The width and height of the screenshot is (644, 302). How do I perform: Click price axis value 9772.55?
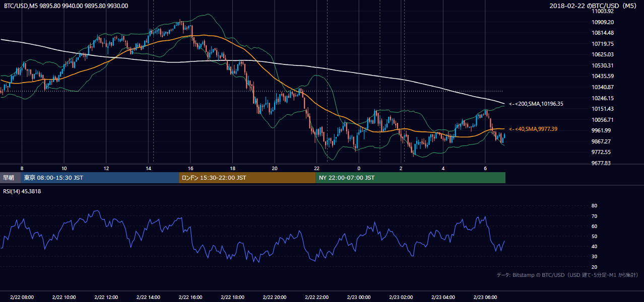(x=602, y=152)
